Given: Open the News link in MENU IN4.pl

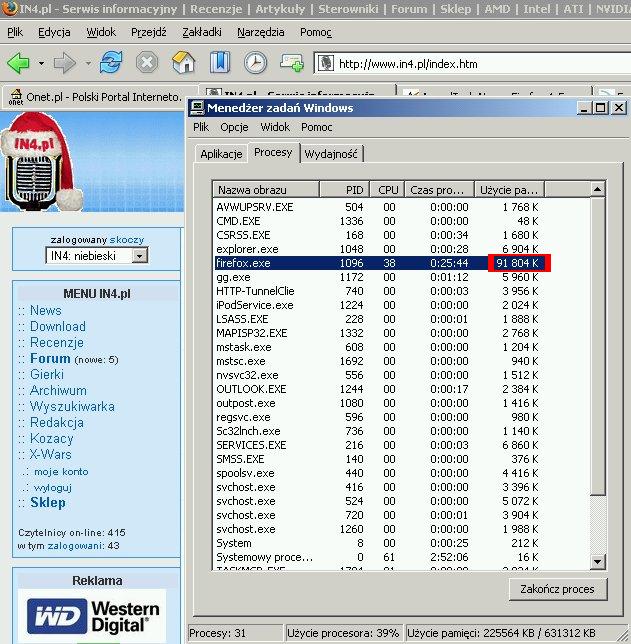Looking at the screenshot, I should click(x=46, y=310).
